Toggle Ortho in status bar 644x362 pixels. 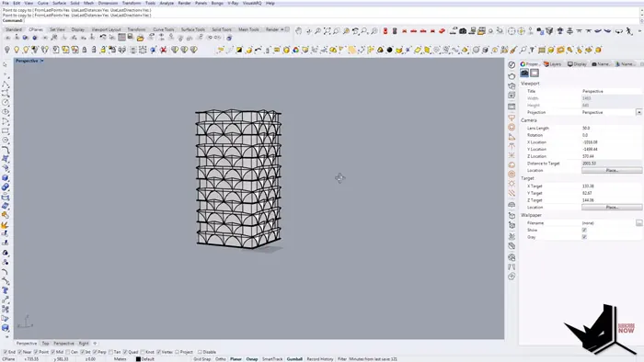(221, 359)
